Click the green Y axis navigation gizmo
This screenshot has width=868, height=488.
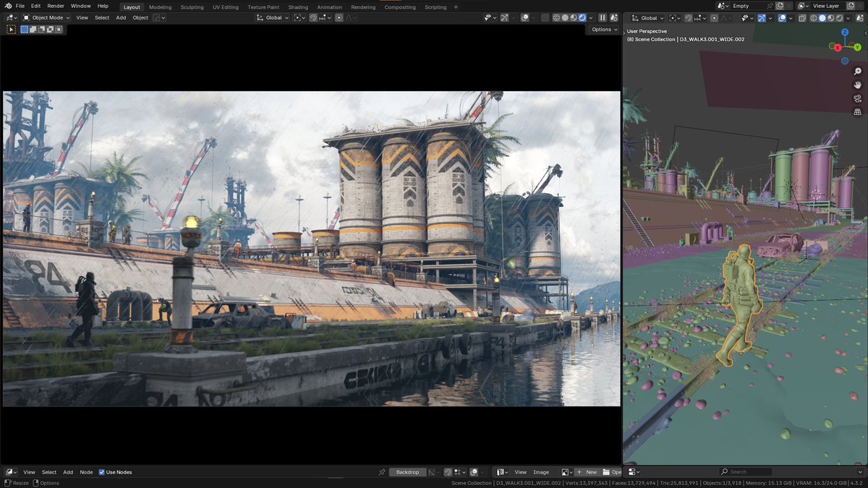(x=857, y=47)
